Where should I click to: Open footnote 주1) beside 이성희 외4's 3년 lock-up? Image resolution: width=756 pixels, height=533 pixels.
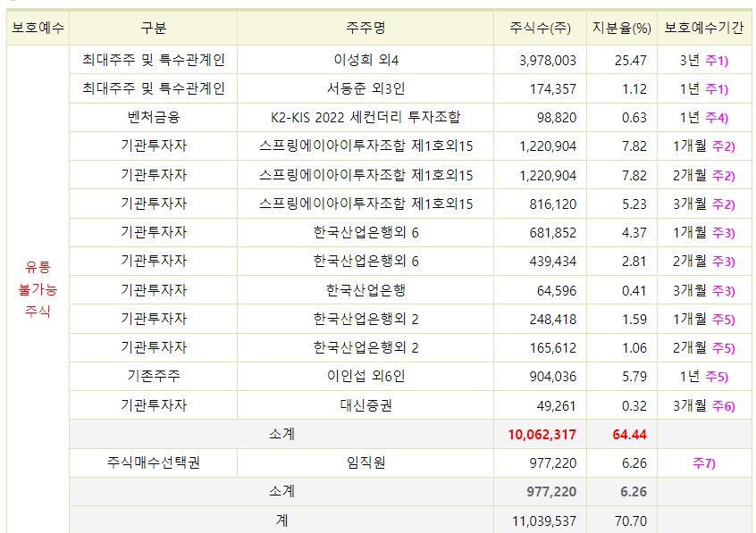[718, 58]
